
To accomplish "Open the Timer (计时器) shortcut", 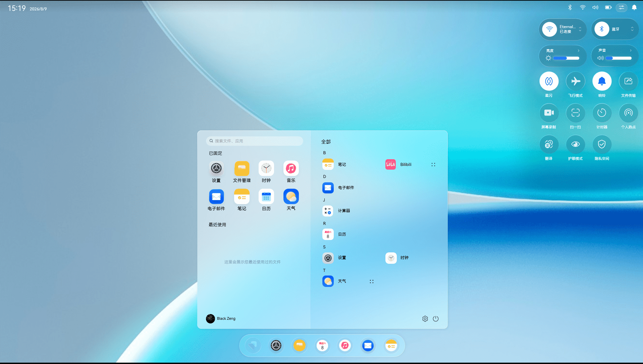I will click(x=602, y=113).
